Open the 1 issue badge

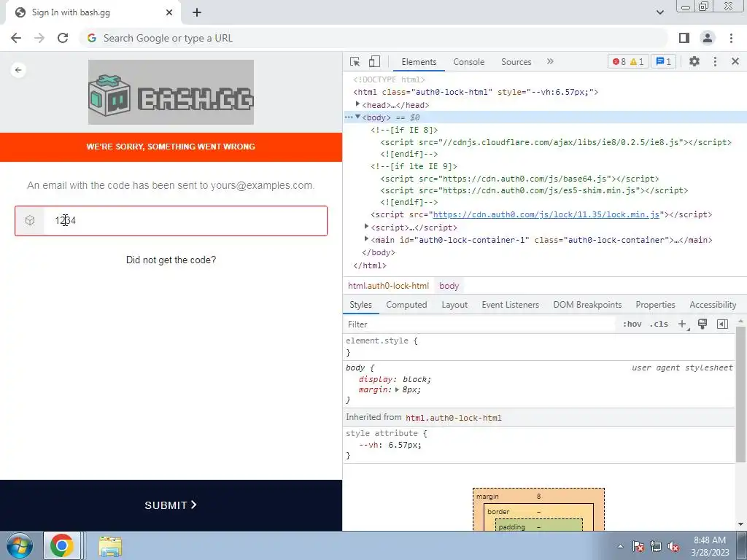(663, 61)
